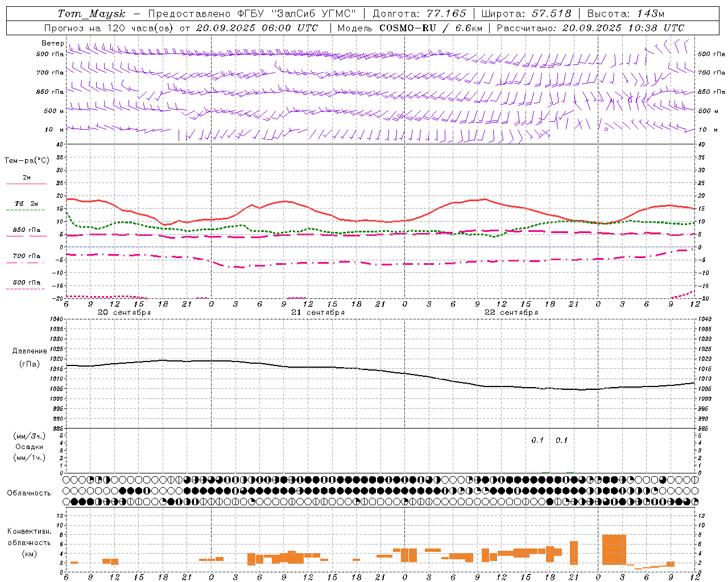Click the 'Прогноз на 120 часа(ов)' forecast text

(109, 28)
